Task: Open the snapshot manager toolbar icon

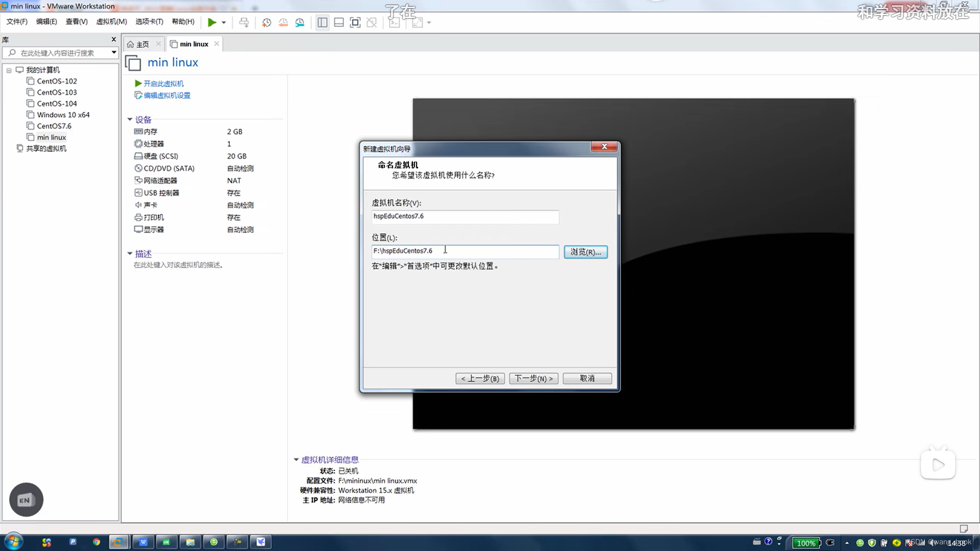Action: (300, 22)
